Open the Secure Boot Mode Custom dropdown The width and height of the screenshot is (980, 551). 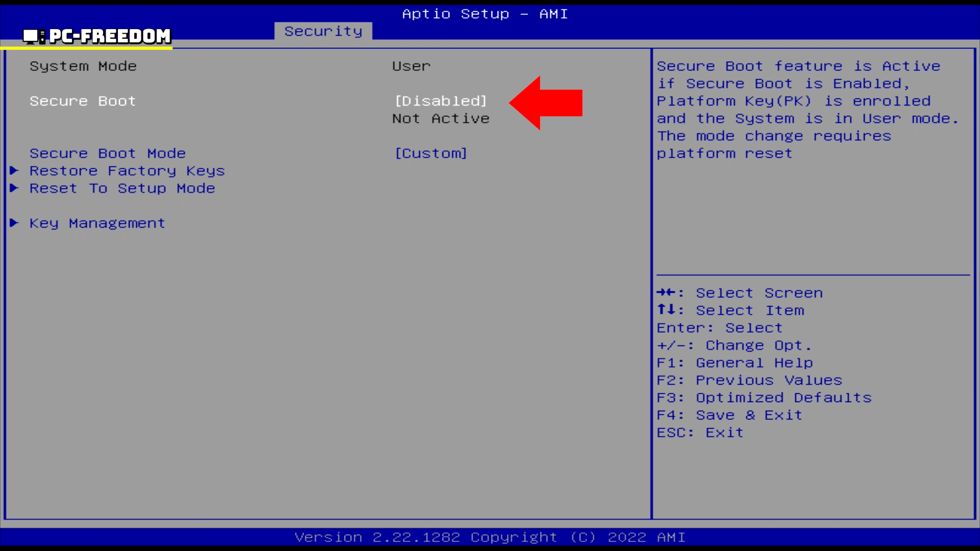coord(431,154)
